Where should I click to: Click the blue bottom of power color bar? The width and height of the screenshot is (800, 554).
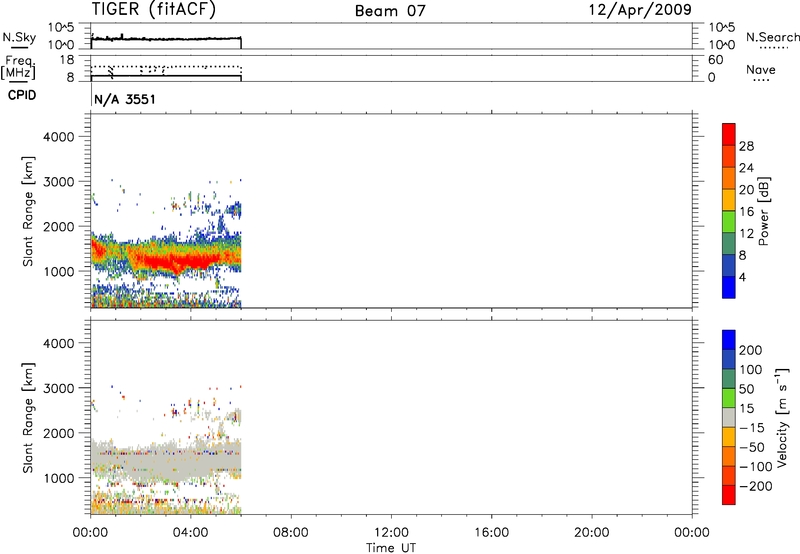tap(729, 287)
